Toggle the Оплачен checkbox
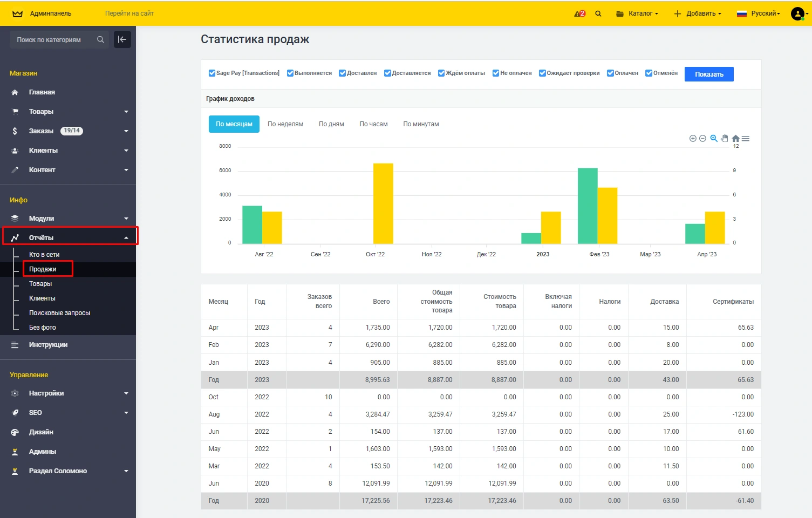Viewport: 812px width, 518px height. click(x=610, y=73)
